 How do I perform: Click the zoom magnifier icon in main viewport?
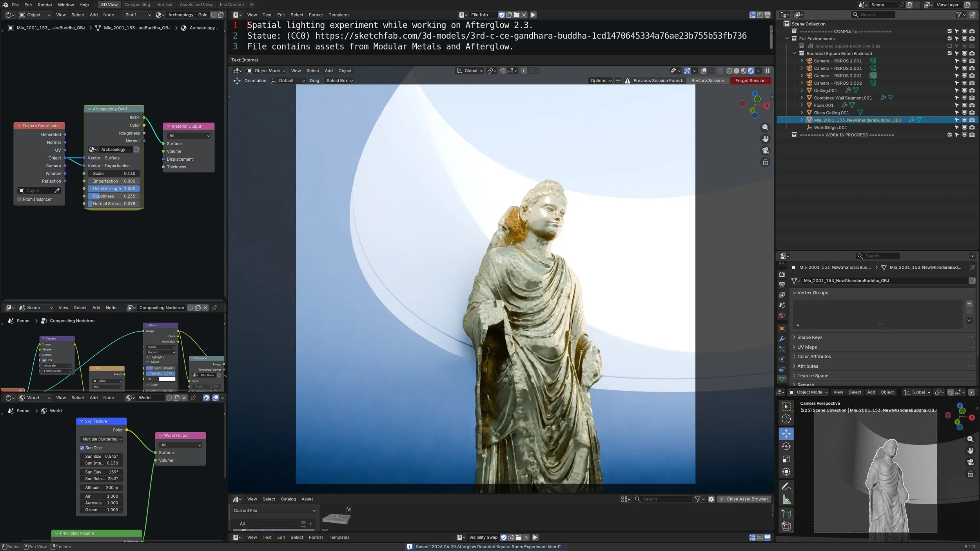pos(765,127)
